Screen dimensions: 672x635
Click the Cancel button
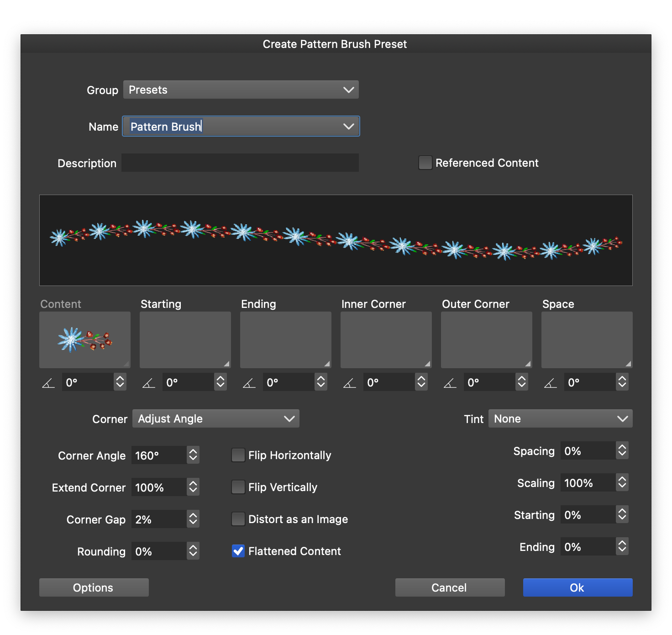450,587
